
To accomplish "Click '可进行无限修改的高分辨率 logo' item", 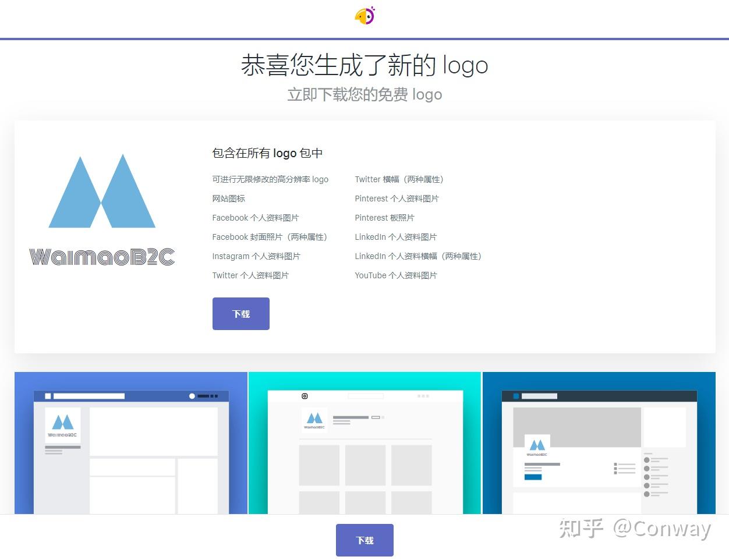I will 271,179.
